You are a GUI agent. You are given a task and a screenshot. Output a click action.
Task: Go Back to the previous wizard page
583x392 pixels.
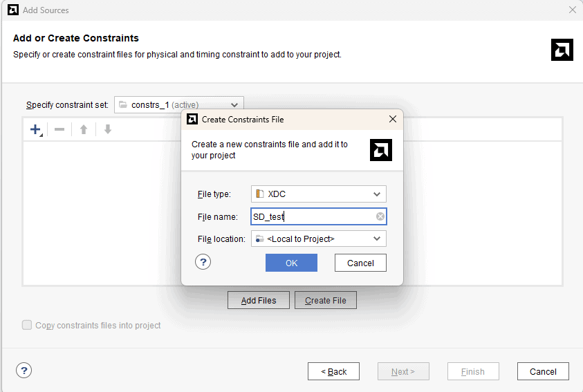pyautogui.click(x=333, y=371)
